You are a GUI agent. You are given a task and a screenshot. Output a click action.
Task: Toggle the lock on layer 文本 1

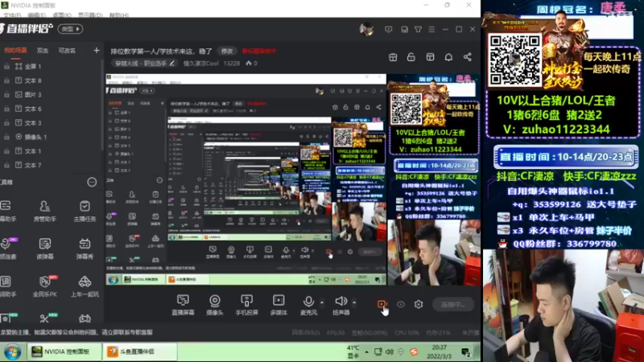(7, 151)
